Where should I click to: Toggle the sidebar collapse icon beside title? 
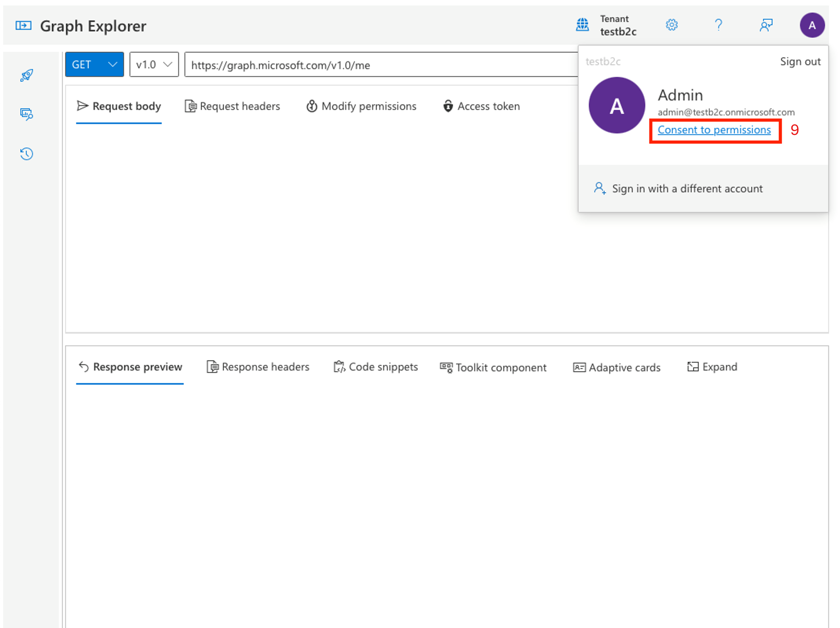click(23, 25)
